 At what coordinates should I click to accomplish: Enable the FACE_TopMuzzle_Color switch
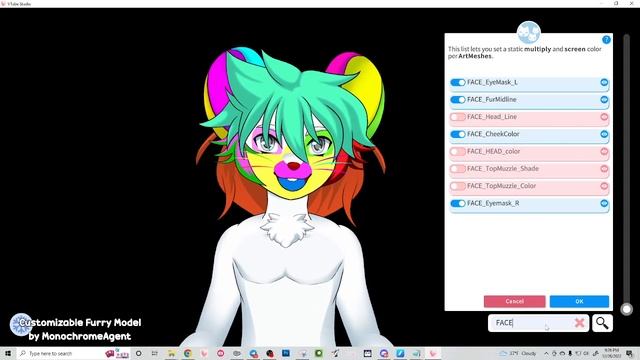pyautogui.click(x=458, y=186)
